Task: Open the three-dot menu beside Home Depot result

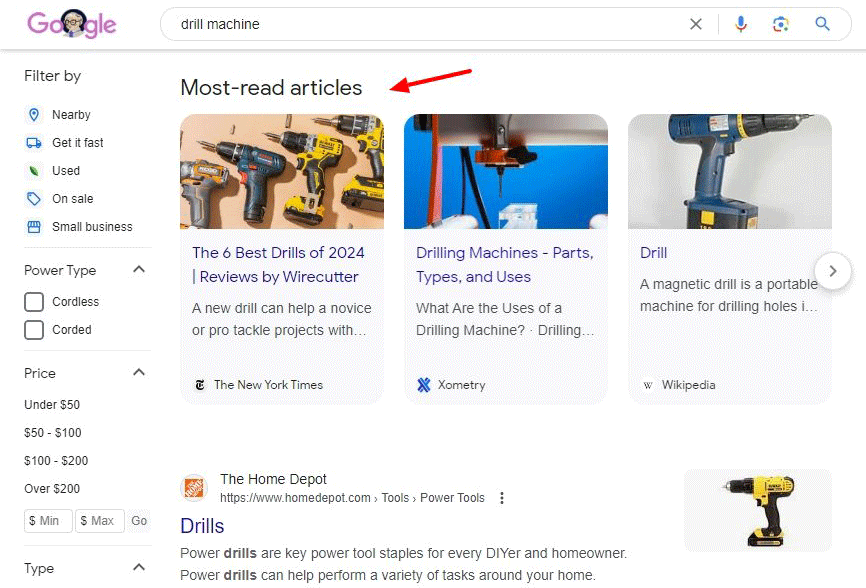Action: coord(502,497)
